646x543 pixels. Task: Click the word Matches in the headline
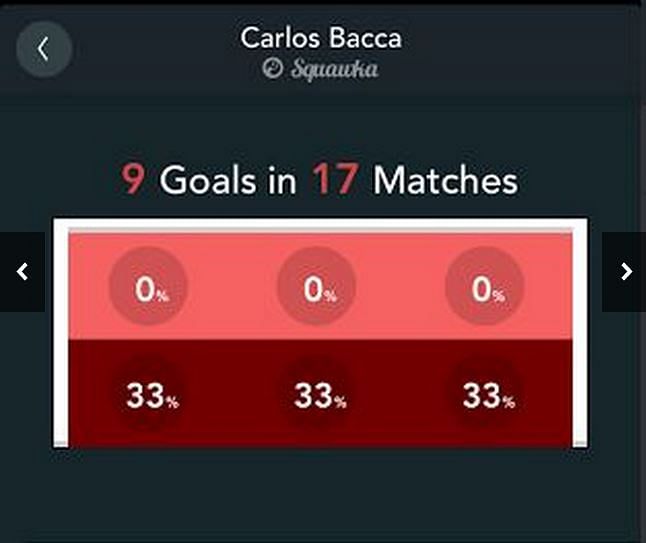[445, 181]
